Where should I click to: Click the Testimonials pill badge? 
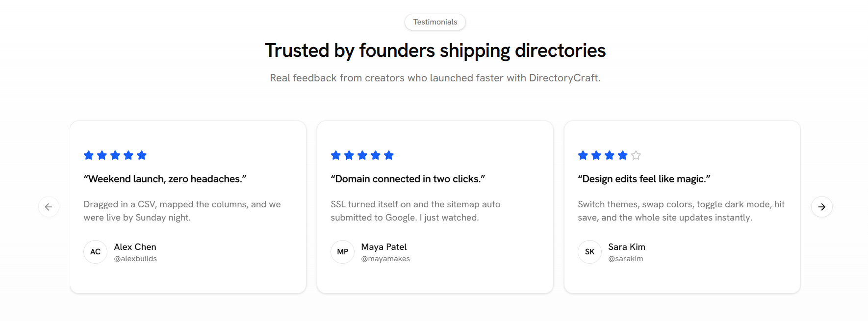(x=435, y=22)
